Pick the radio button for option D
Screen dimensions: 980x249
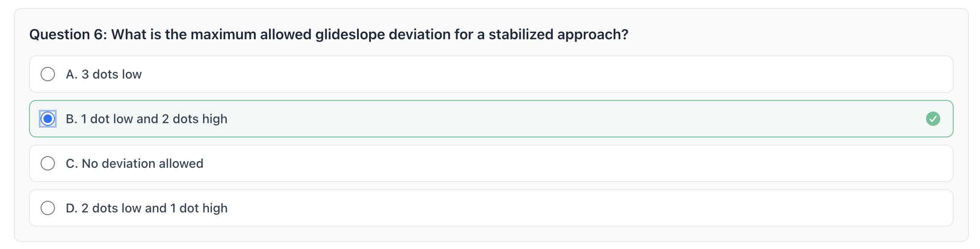pyautogui.click(x=48, y=208)
